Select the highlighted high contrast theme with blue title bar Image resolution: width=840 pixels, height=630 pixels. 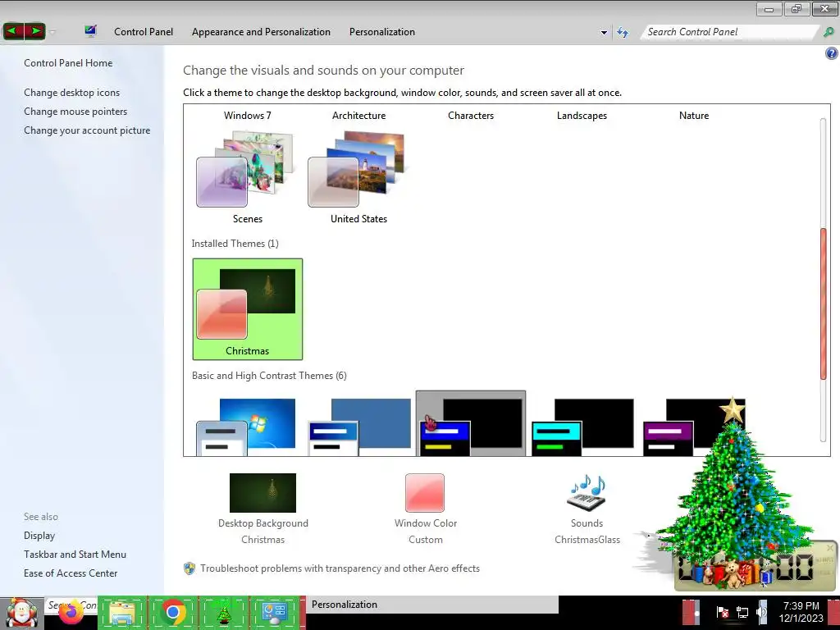[471, 424]
